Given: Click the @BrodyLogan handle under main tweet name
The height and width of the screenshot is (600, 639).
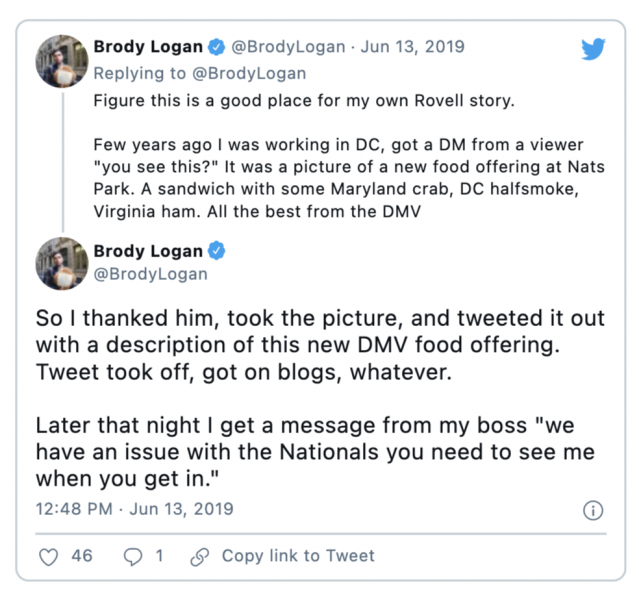Looking at the screenshot, I should pyautogui.click(x=151, y=274).
